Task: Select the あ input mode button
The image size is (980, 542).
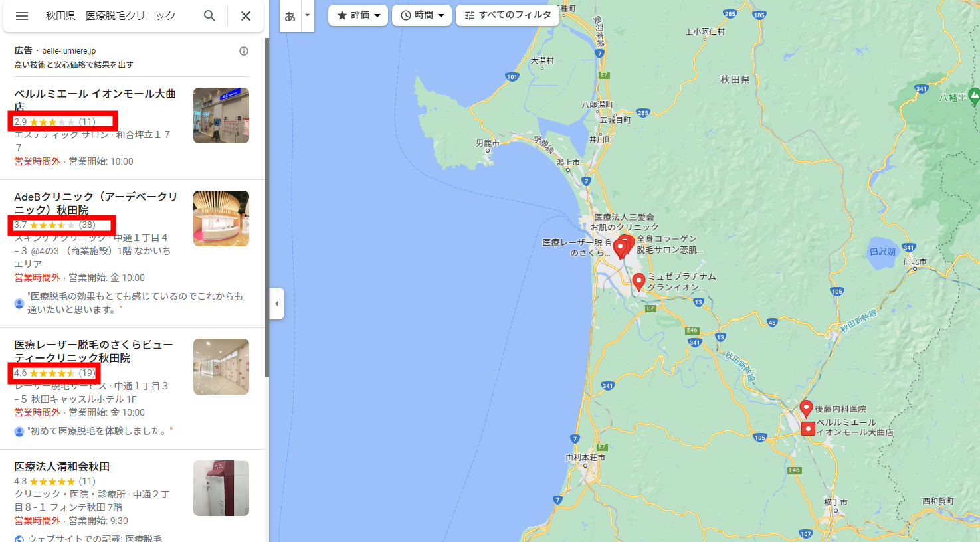Action: 290,16
